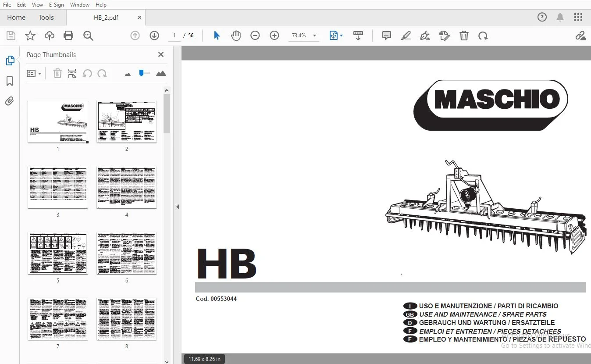Open the Find text search tool
Screen dimensions: 591x364
coord(88,36)
